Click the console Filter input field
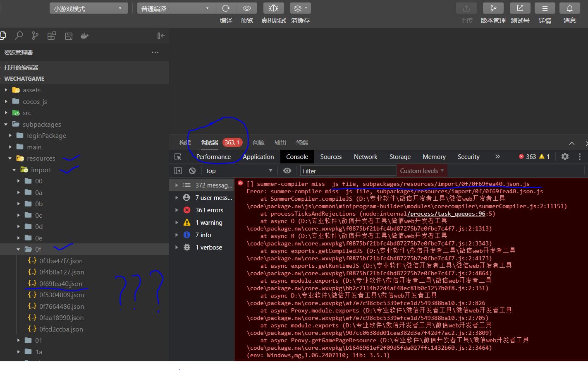Image resolution: width=588 pixels, height=370 pixels. [347, 171]
